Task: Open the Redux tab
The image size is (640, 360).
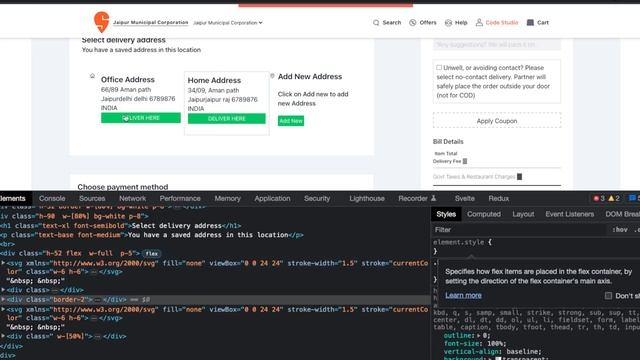Action: (498, 198)
